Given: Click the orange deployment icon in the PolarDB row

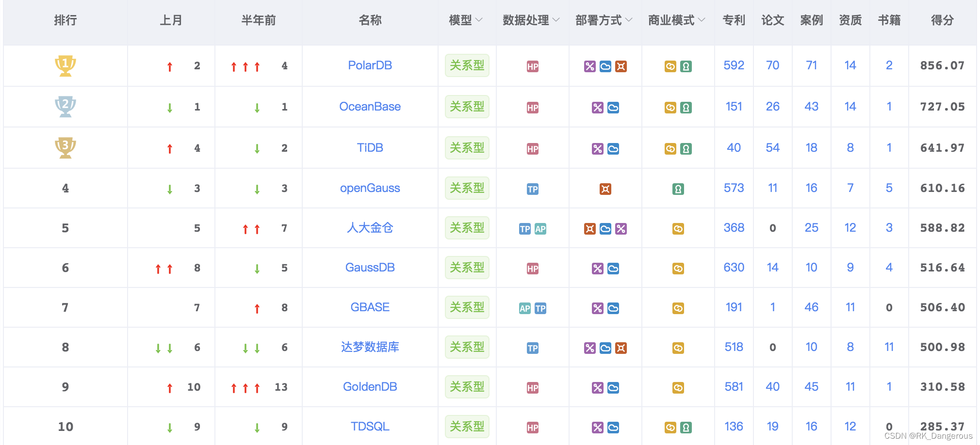Looking at the screenshot, I should pos(621,66).
